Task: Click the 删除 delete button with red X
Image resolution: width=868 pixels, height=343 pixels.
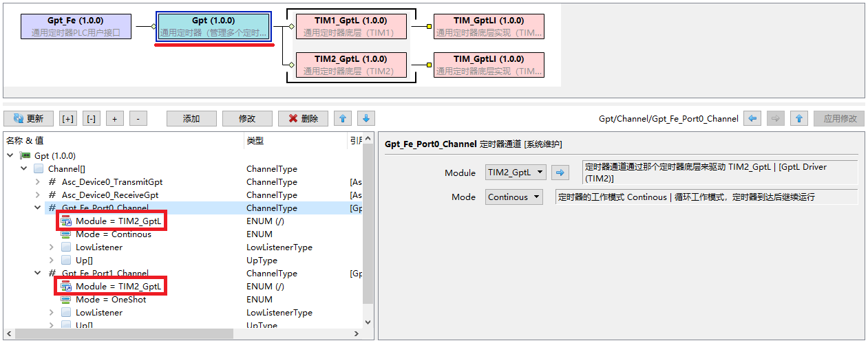Action: pyautogui.click(x=303, y=118)
